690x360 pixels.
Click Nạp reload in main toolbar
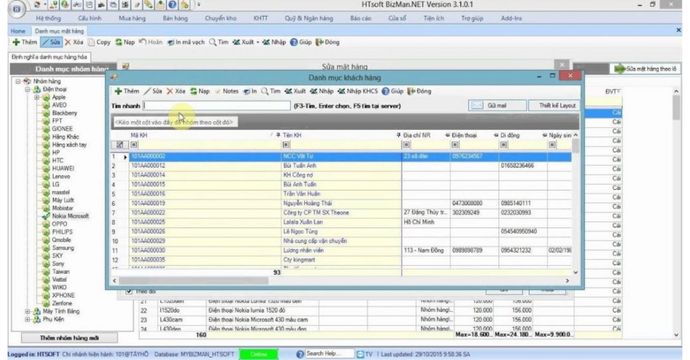[125, 42]
